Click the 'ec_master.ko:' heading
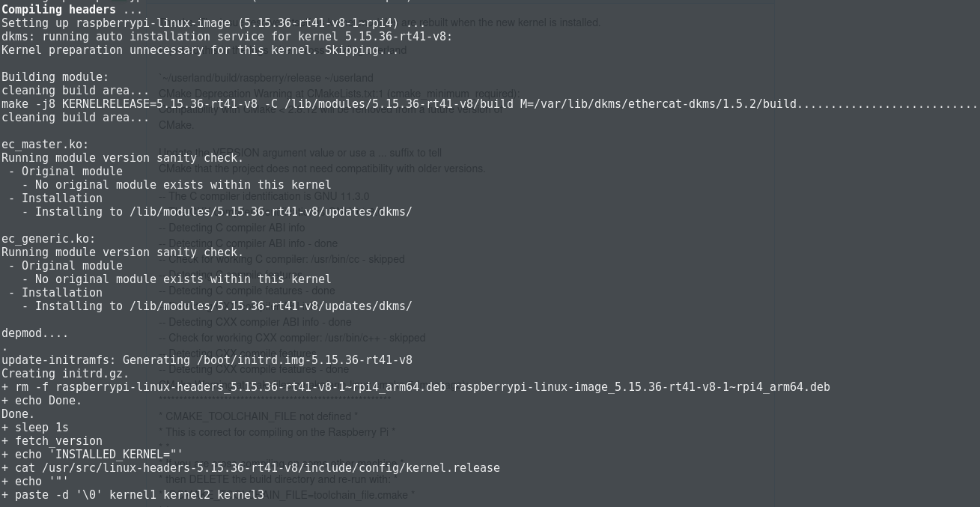The width and height of the screenshot is (980, 507). click(x=45, y=145)
